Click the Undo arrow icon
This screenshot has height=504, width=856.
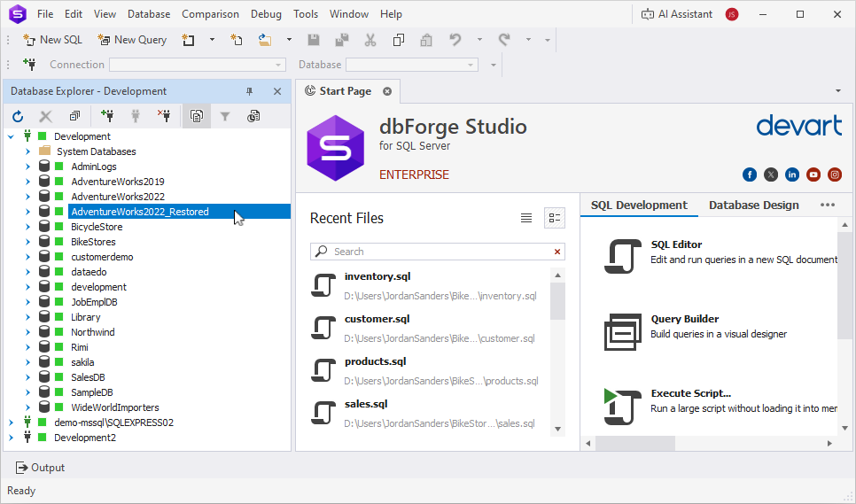455,40
